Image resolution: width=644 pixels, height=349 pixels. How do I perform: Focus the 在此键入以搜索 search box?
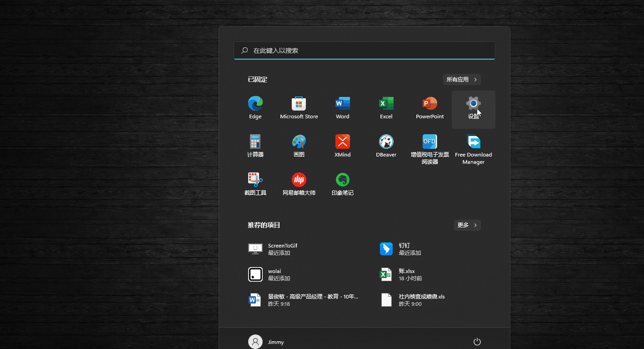click(364, 51)
